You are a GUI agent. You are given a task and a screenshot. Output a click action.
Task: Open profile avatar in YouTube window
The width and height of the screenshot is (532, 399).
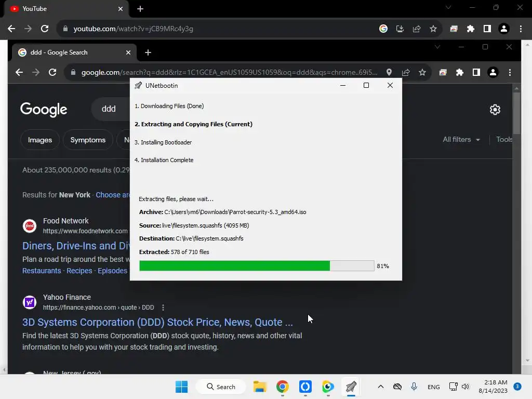(504, 29)
